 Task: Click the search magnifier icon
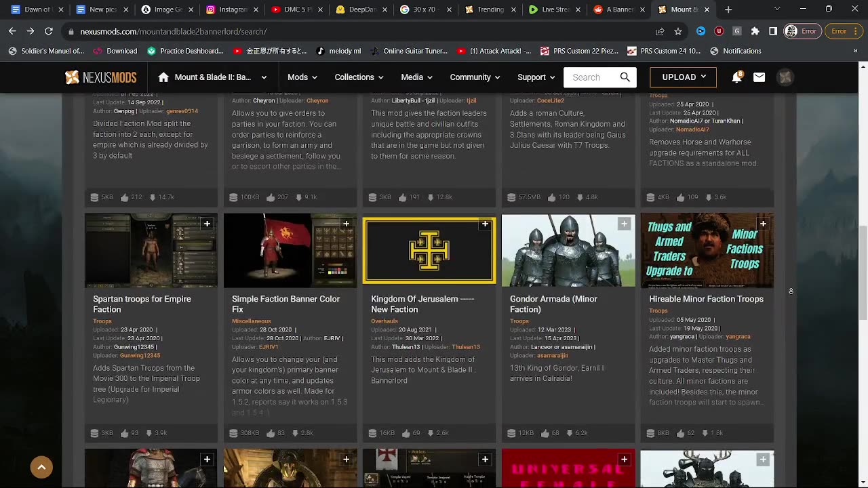coord(625,77)
